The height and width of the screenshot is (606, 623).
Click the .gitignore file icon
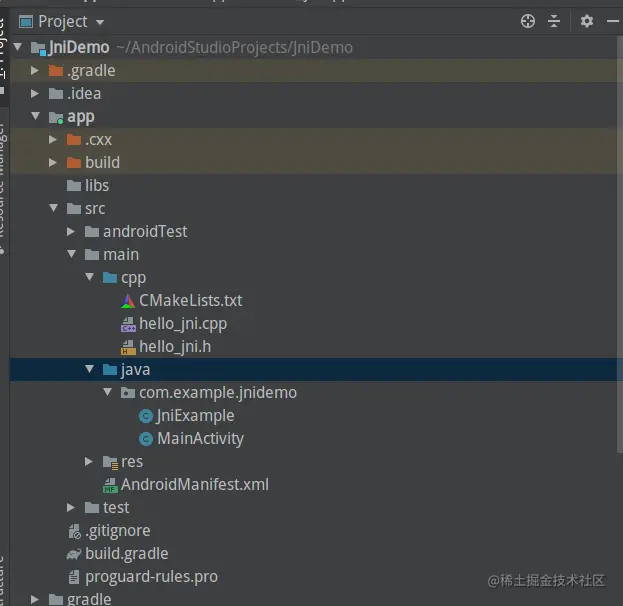(74, 531)
